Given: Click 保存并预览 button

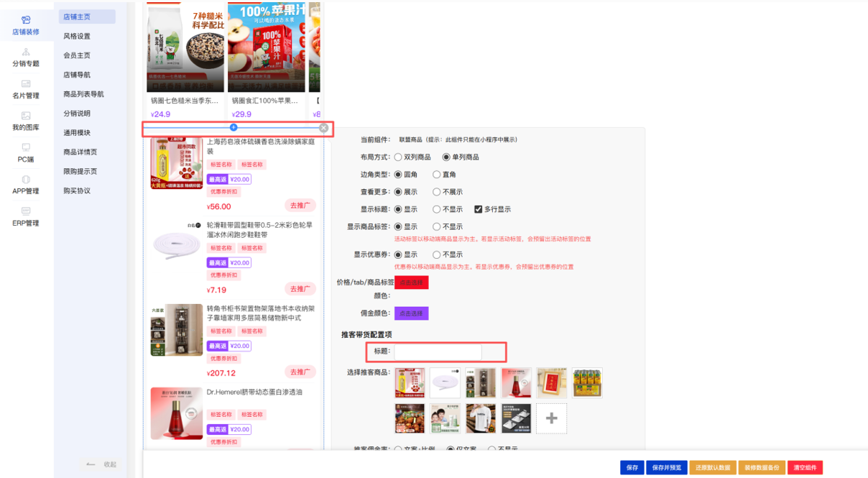Looking at the screenshot, I should (666, 467).
